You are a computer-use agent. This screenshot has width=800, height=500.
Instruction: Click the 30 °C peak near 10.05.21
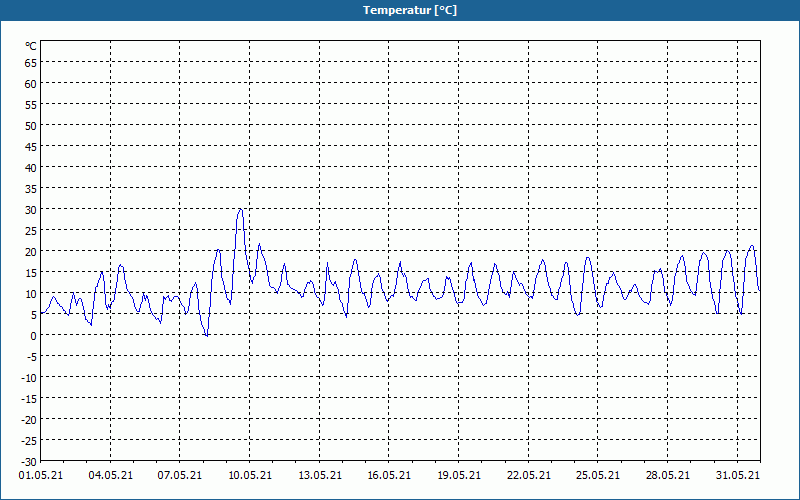[240, 209]
